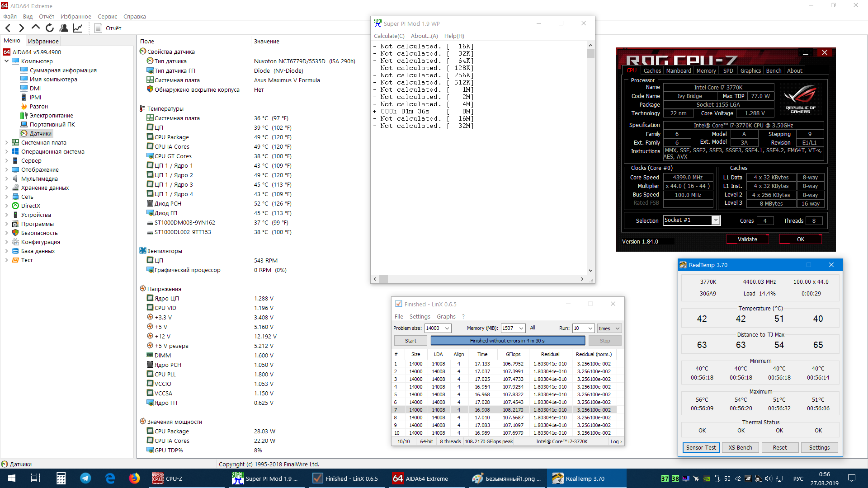This screenshot has width=868, height=488.
Task: Open the Socket #1 selection dropdown
Action: coord(715,221)
